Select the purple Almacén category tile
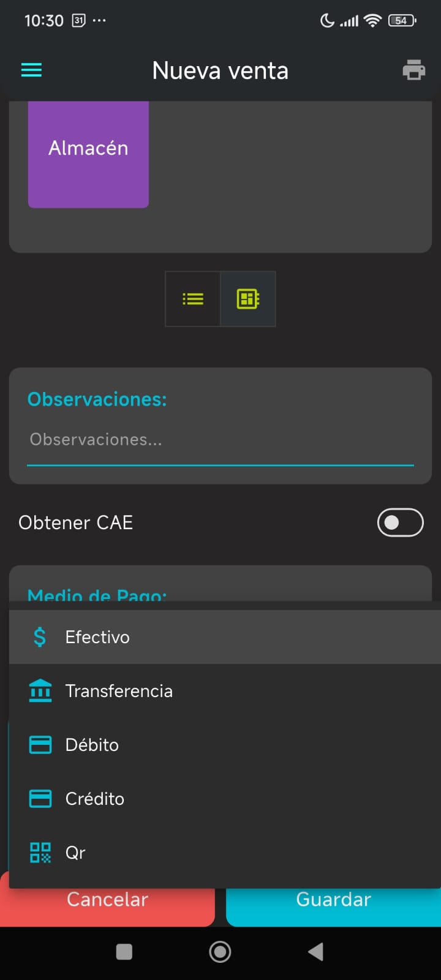Screen dimensions: 441x980 [x=88, y=153]
